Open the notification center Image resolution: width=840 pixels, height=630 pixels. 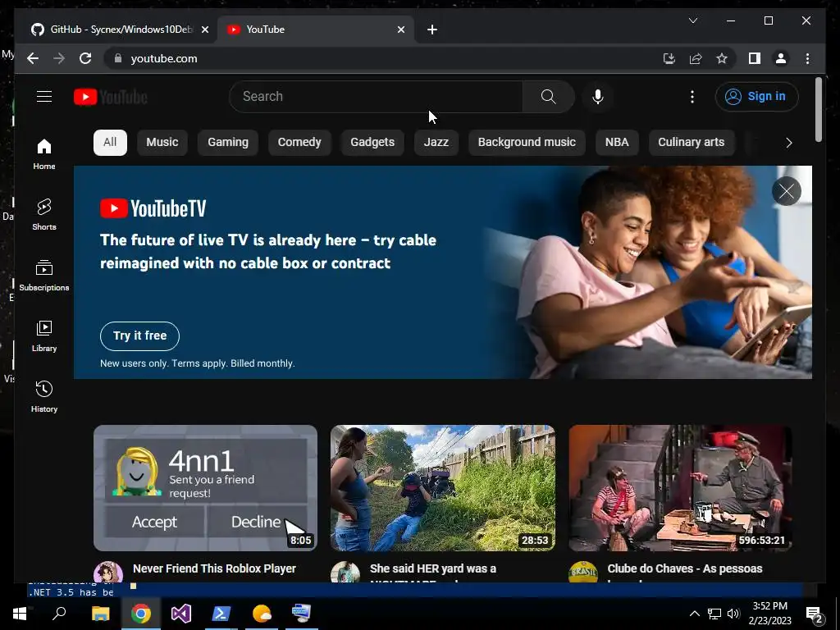[x=814, y=614]
